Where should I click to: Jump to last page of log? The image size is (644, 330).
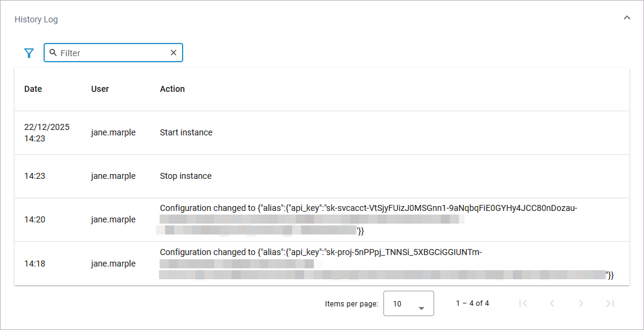(610, 303)
